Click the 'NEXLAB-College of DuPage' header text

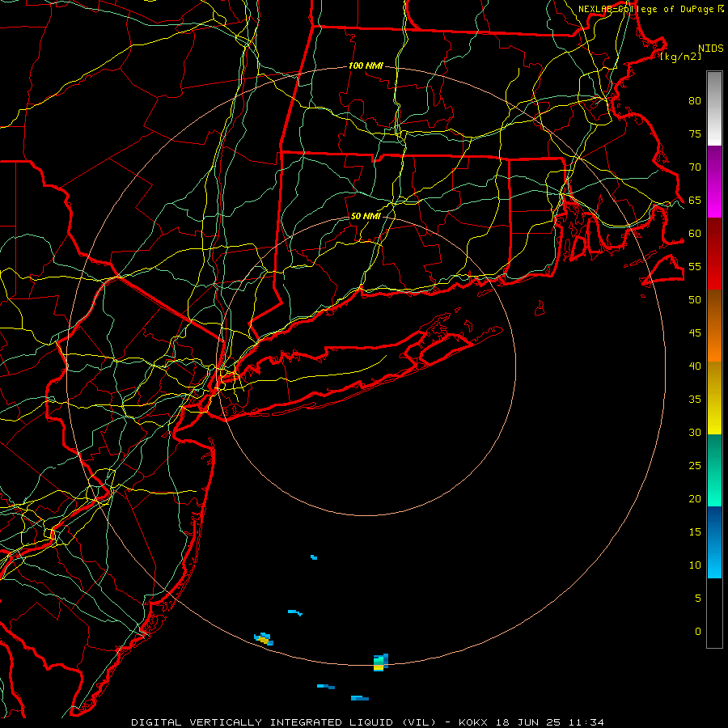tap(645, 9)
